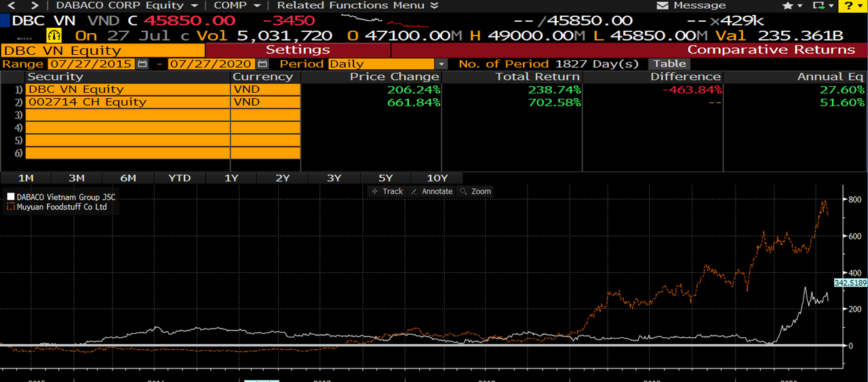Open the Period Daily dropdown
This screenshot has width=868, height=382.
[382, 64]
